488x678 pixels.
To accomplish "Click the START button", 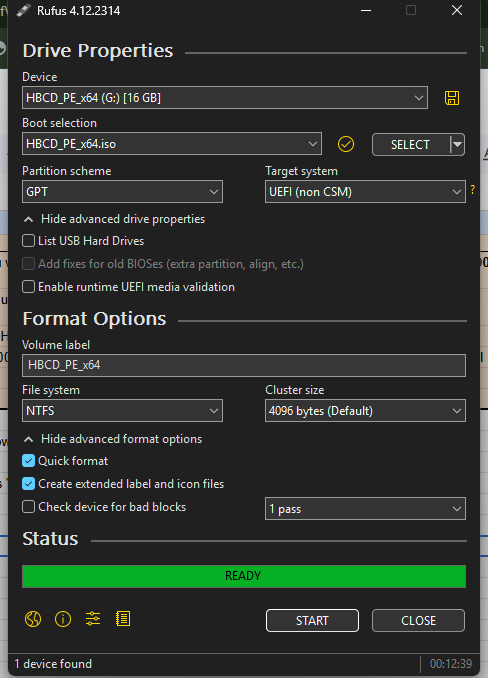I will click(x=312, y=620).
